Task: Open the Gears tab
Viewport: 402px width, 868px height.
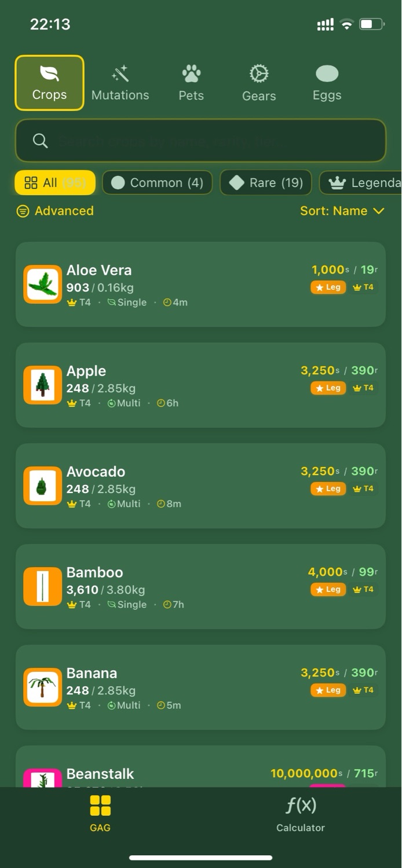Action: pos(259,83)
